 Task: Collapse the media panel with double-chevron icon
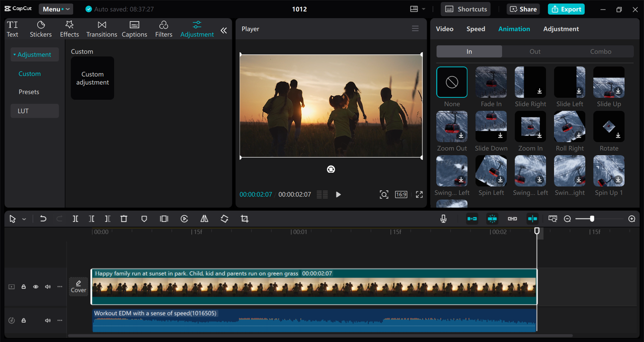pos(224,30)
